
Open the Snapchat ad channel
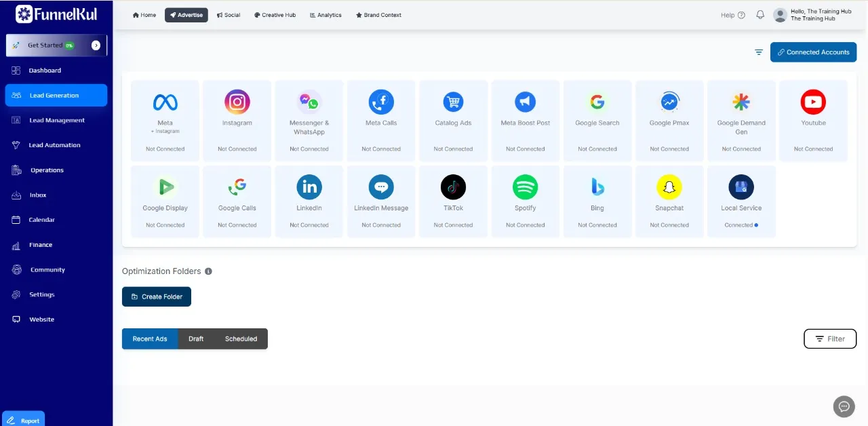point(669,187)
